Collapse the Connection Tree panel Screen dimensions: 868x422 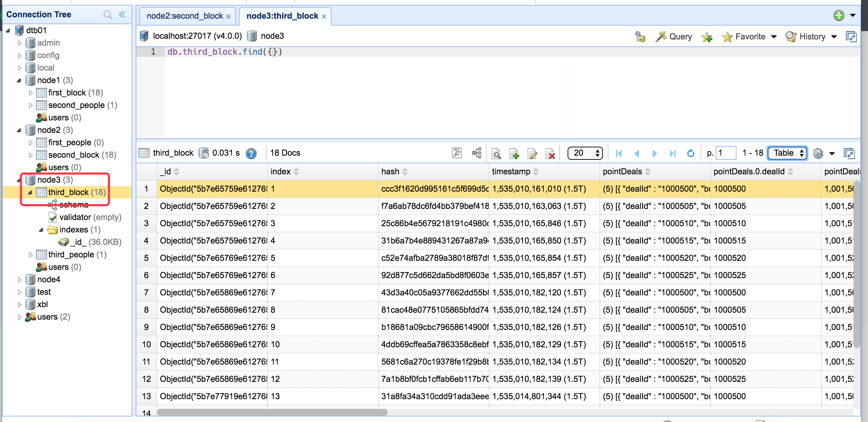click(122, 15)
